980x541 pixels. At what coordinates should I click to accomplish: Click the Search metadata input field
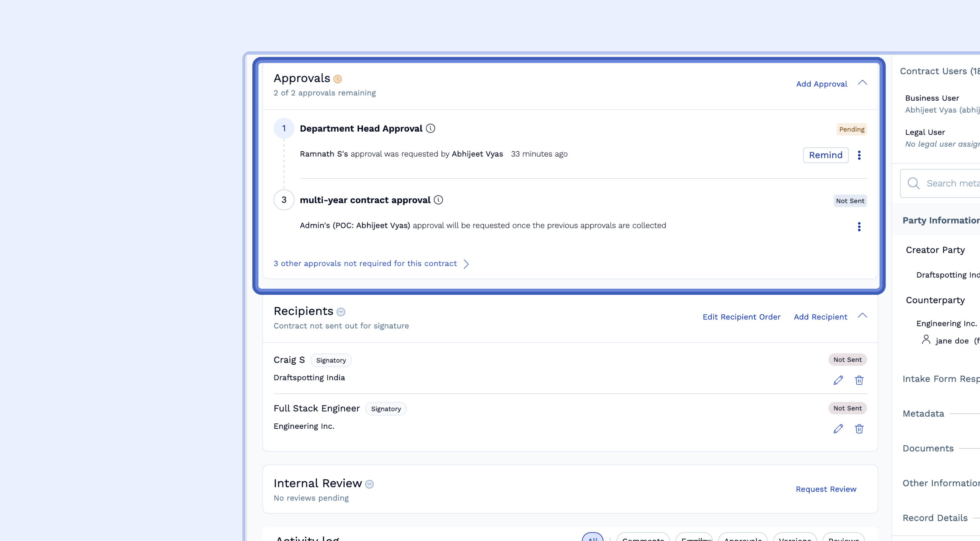coord(952,183)
